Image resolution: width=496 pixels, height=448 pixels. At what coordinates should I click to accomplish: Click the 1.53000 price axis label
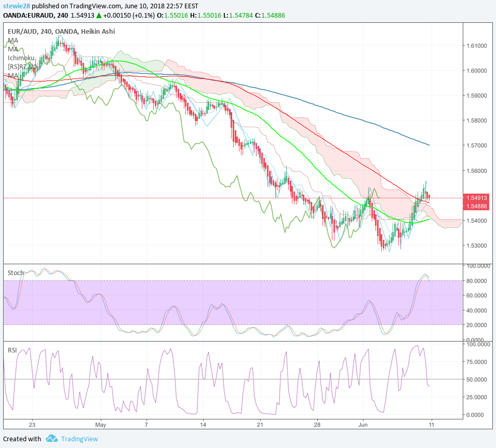tap(477, 246)
